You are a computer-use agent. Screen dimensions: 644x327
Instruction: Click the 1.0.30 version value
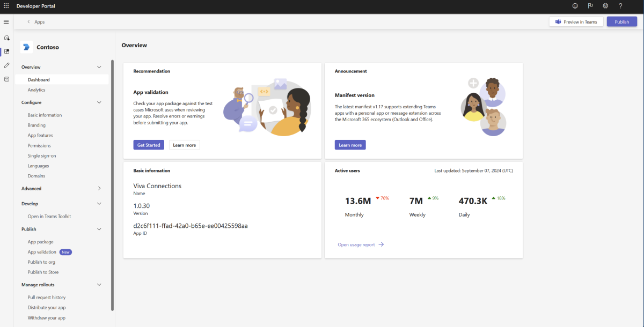(x=142, y=206)
